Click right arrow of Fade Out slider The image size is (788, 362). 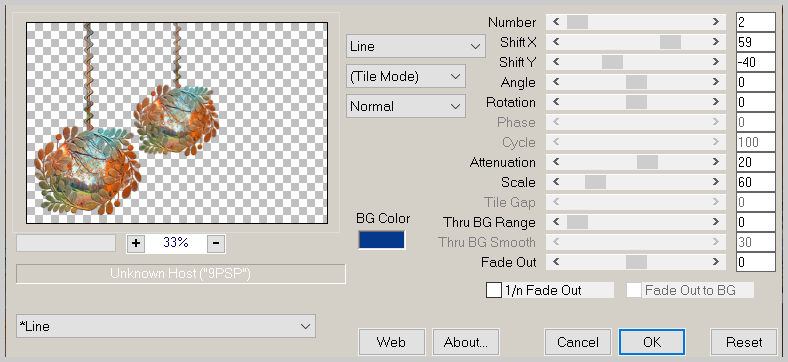[715, 262]
